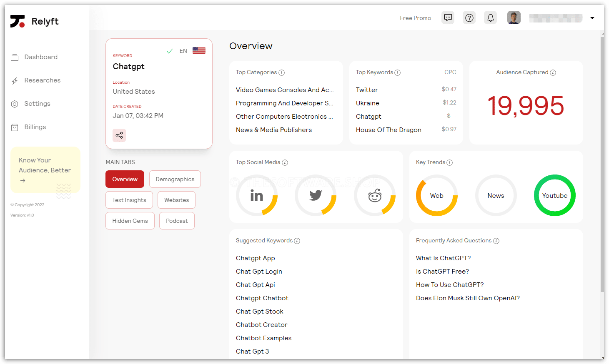Open the Podcast tab
Screen dimensions: 609x364
(x=177, y=221)
